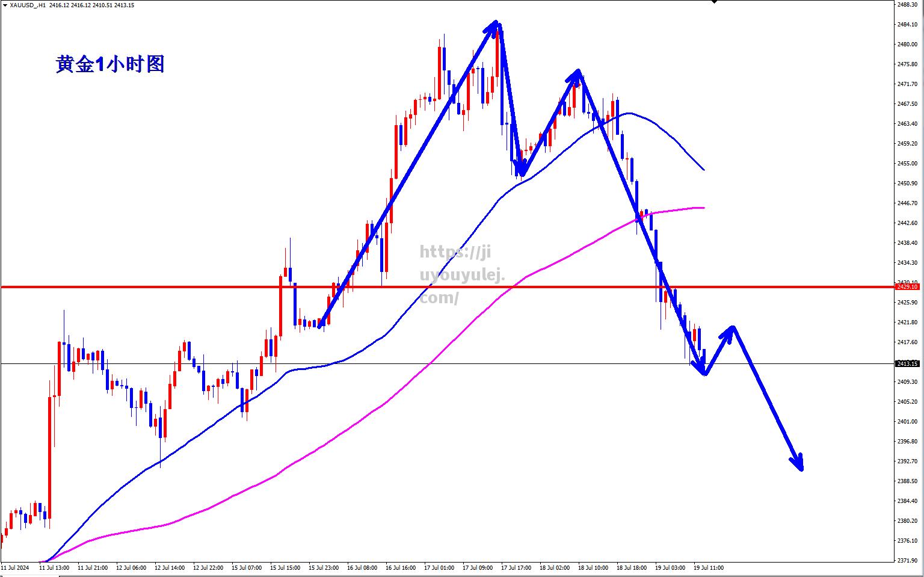Click the 2384.40 price scale value

907,501
